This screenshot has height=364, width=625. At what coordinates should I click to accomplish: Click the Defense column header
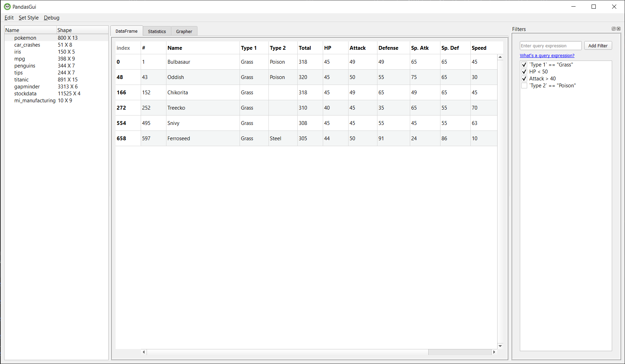tap(393, 48)
